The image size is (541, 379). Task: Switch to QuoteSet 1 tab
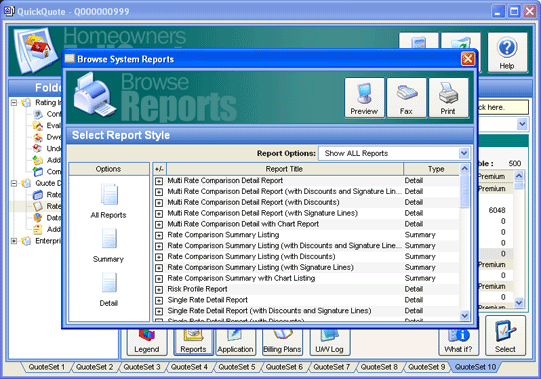tap(47, 367)
